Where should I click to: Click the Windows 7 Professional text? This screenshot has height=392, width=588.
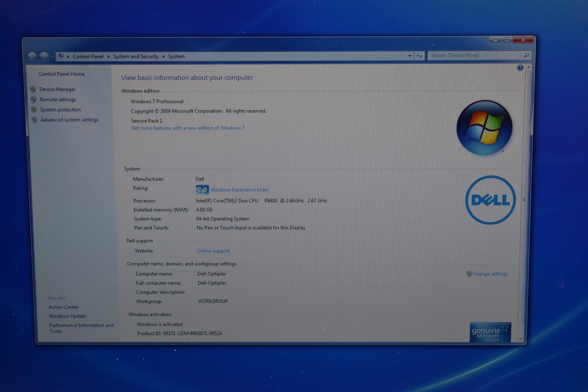click(157, 101)
